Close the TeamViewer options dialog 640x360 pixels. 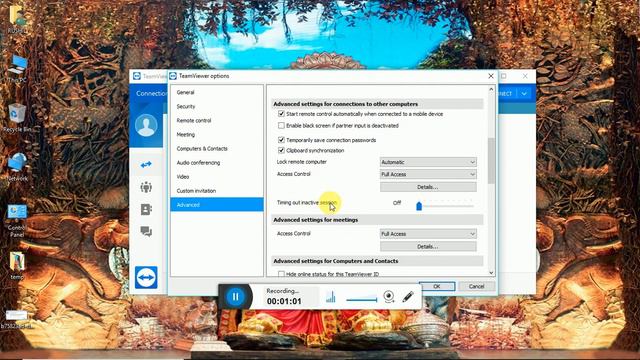(x=491, y=76)
